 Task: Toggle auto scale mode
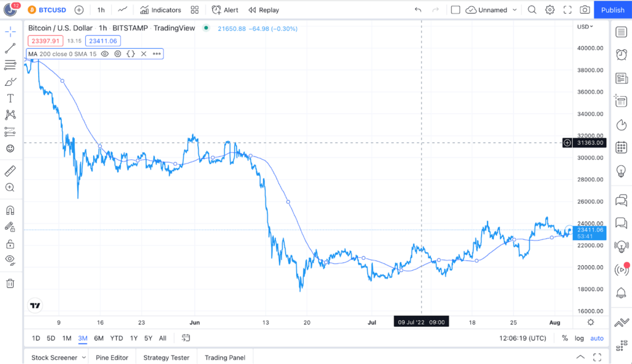pyautogui.click(x=597, y=338)
